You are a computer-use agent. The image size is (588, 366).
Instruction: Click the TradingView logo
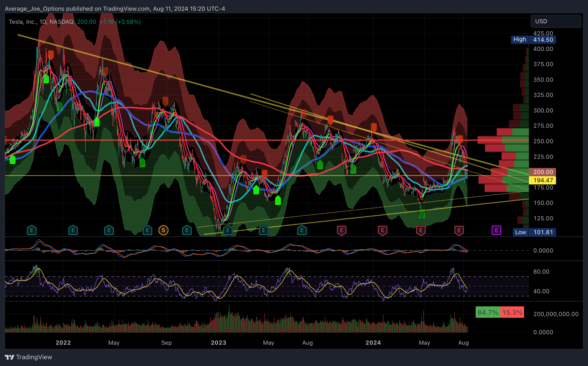click(x=10, y=357)
